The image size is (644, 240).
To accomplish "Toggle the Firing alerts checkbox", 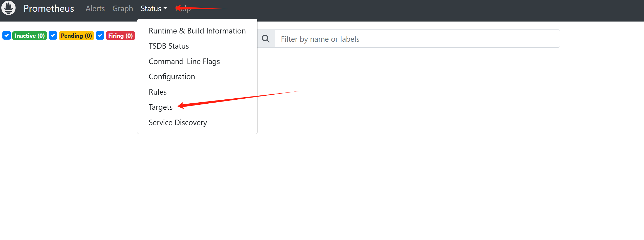I will point(100,36).
